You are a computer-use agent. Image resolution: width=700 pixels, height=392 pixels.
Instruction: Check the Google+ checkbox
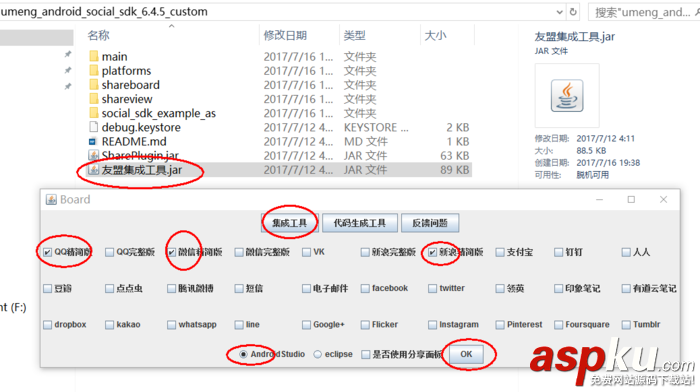[x=306, y=325]
